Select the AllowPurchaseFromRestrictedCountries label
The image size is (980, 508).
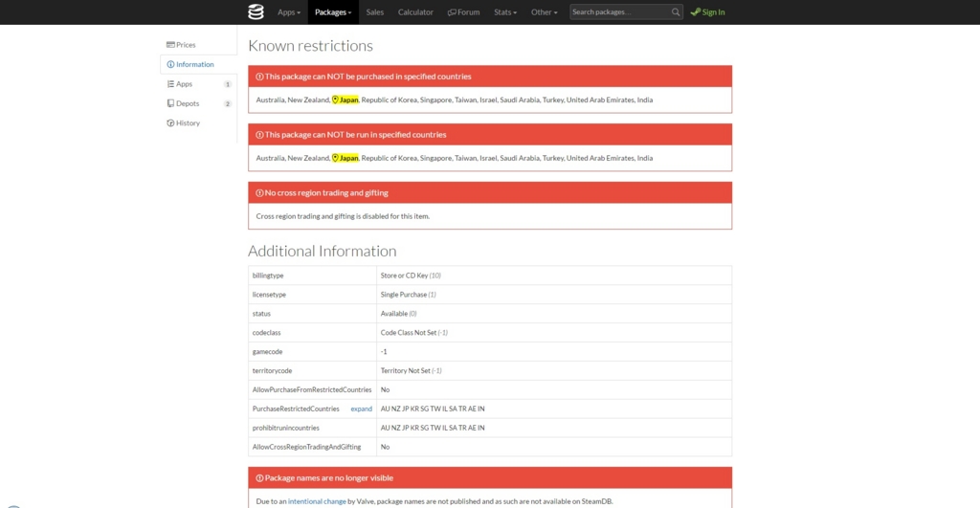[312, 390]
